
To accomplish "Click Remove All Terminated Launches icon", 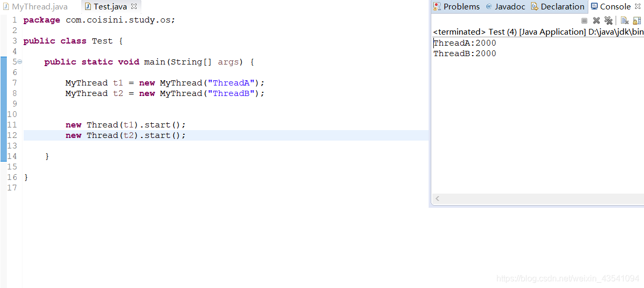I will tap(608, 20).
